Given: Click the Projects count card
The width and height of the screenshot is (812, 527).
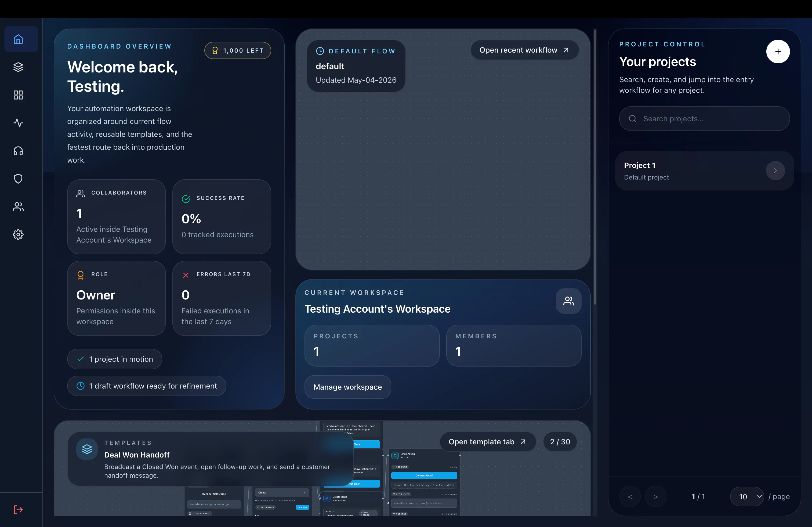Looking at the screenshot, I should (x=372, y=345).
